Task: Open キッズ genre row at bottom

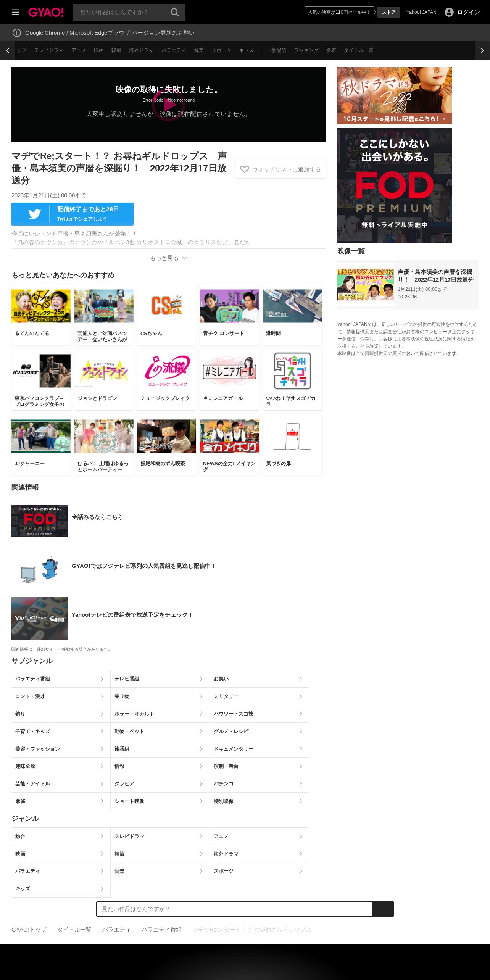Action: pos(61,888)
